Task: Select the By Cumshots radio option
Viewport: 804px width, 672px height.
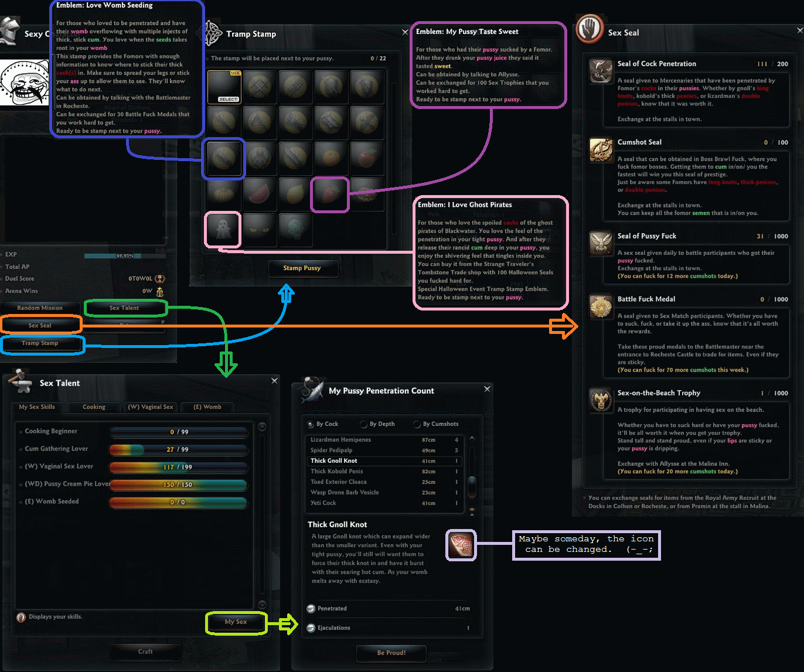Action: 417,424
